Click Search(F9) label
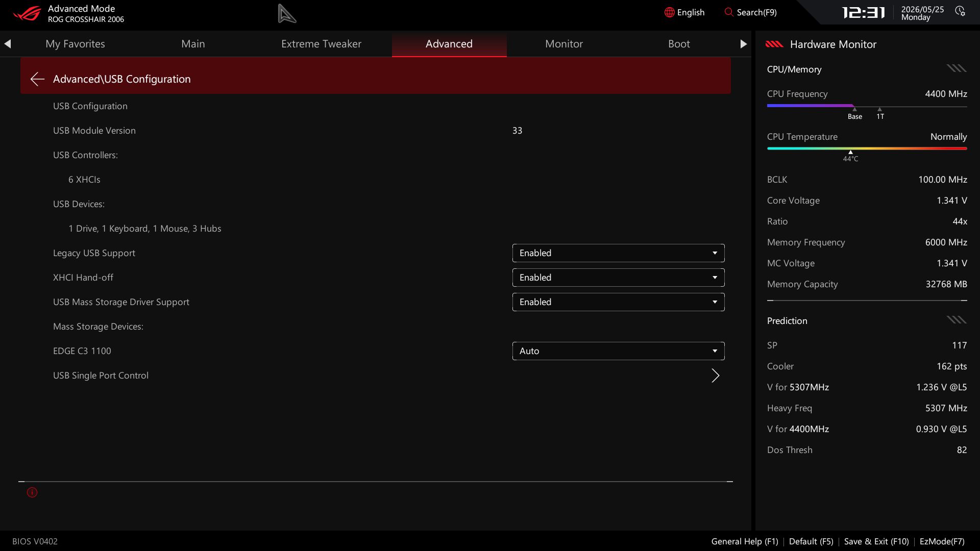Screen dimensions: 980x551 pyautogui.click(x=756, y=12)
